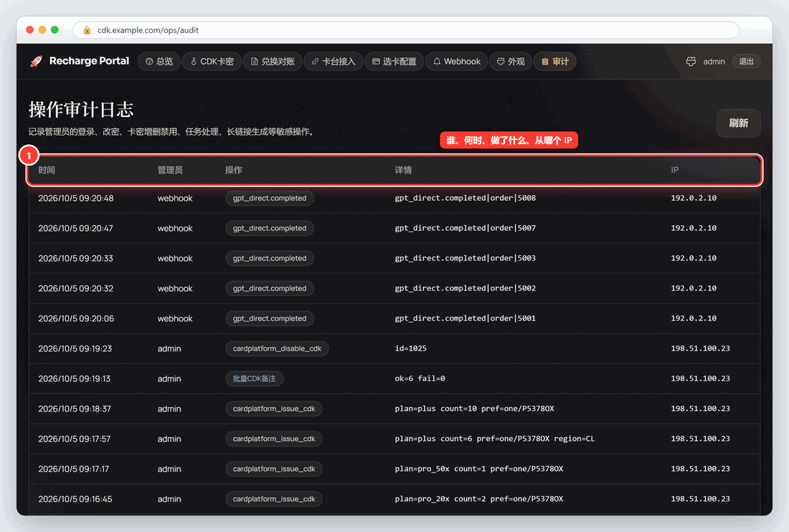Open the 兑换对账 tab
This screenshot has width=789, height=532.
point(273,62)
